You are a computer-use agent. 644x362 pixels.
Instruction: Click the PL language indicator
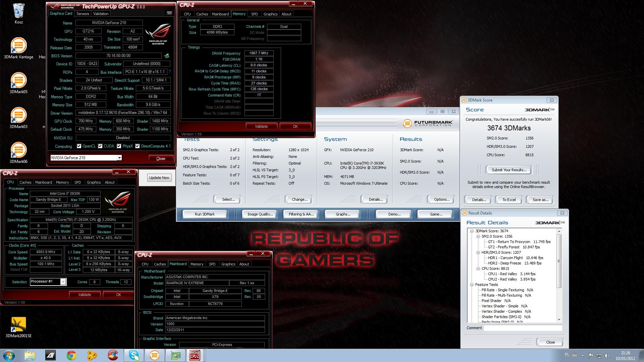click(x=567, y=355)
